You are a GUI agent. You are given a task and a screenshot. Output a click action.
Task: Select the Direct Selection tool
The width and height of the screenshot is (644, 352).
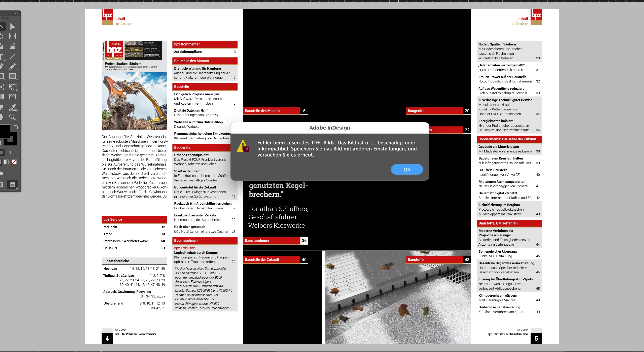click(x=12, y=27)
